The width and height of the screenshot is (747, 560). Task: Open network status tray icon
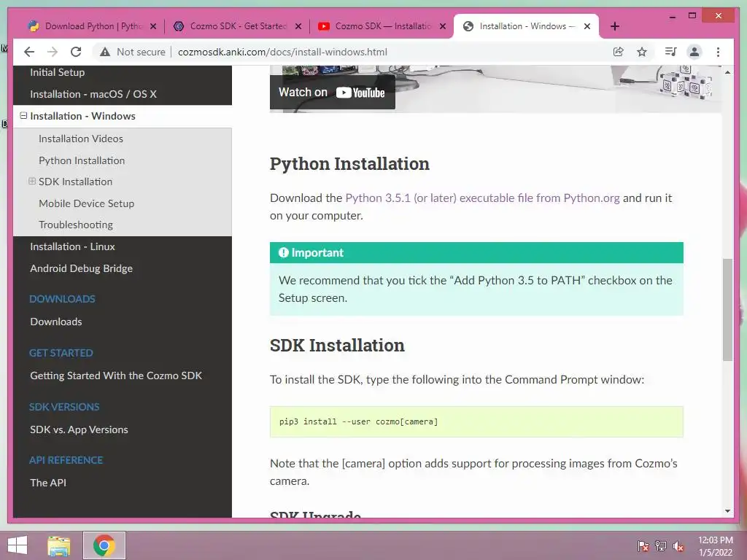coord(661,546)
